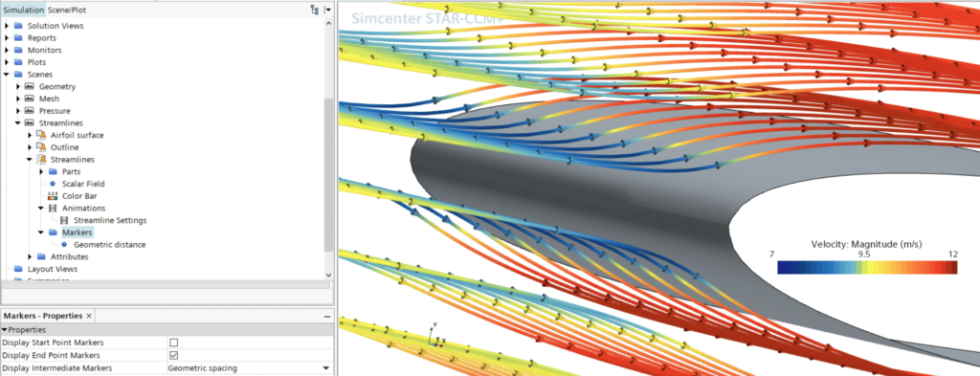Click the Streamlines displayer icon
The image size is (980, 376).
(x=40, y=159)
